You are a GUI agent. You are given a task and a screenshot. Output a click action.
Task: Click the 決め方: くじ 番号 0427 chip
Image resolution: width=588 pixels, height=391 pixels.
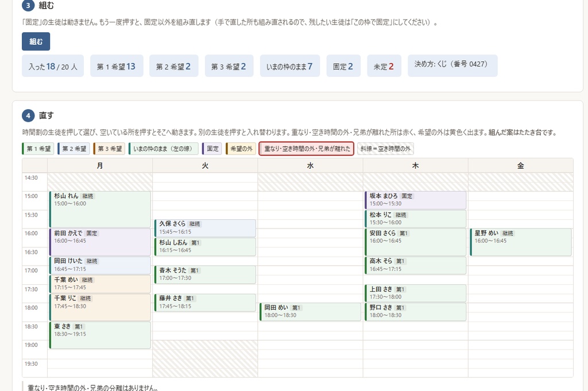452,66
